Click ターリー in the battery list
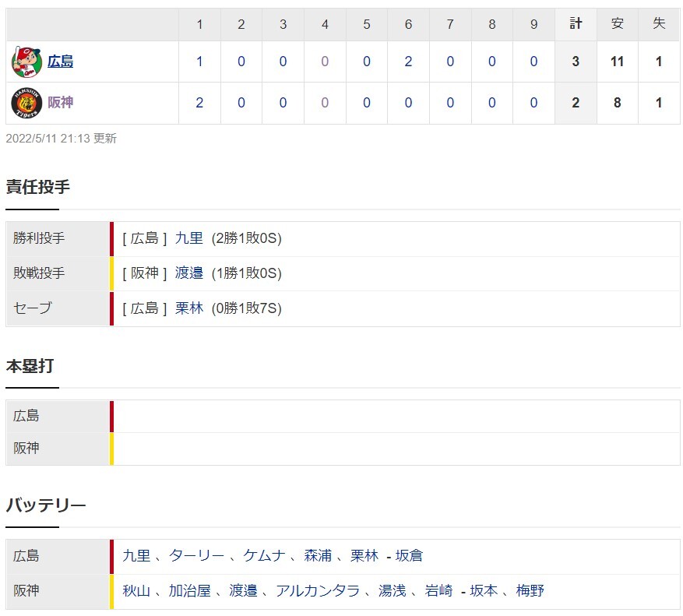Image resolution: width=683 pixels, height=616 pixels. pyautogui.click(x=196, y=556)
